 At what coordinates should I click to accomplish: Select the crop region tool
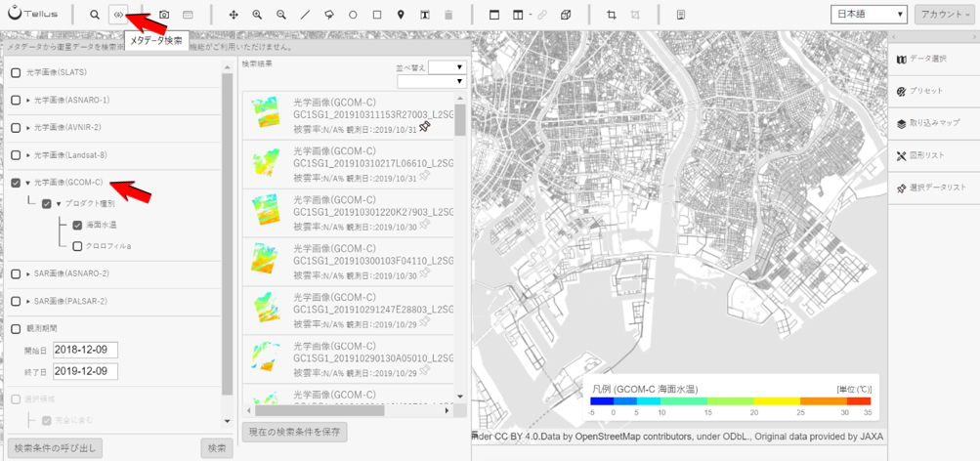[612, 15]
